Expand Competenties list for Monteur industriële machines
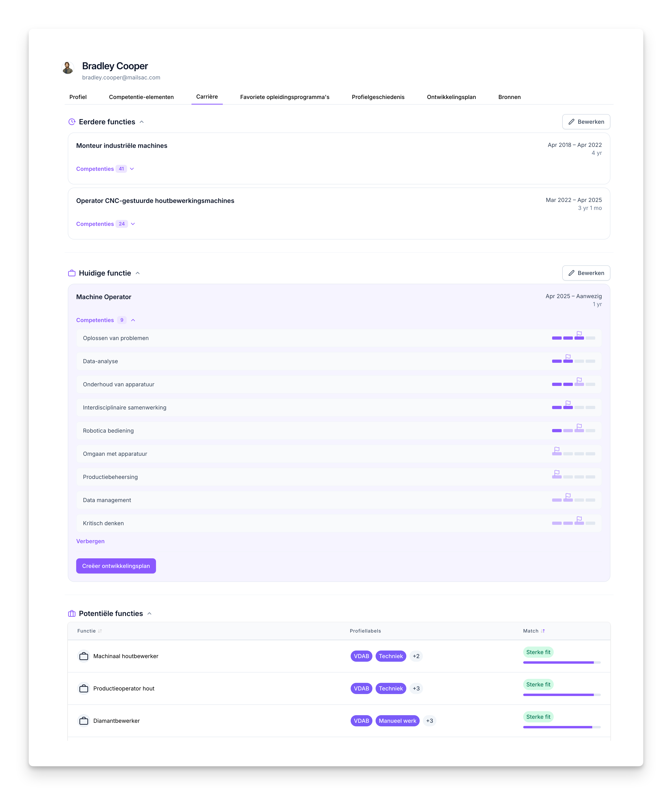This screenshot has height=795, width=672. click(132, 168)
